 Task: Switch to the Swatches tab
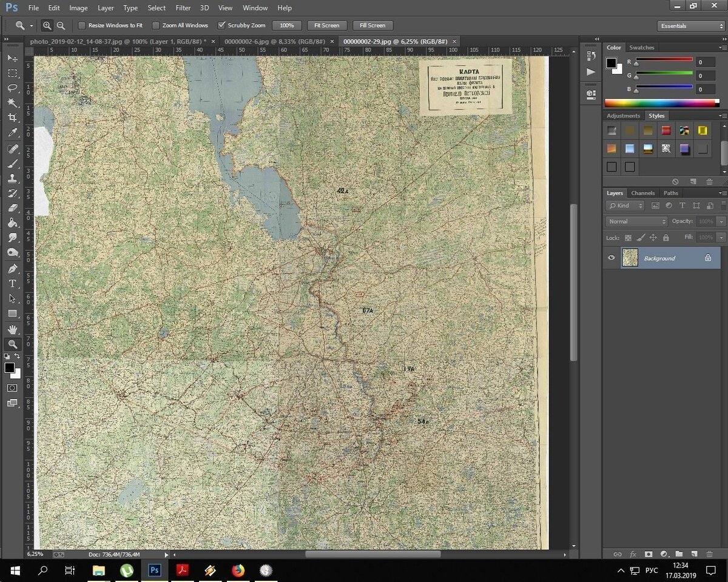(642, 47)
